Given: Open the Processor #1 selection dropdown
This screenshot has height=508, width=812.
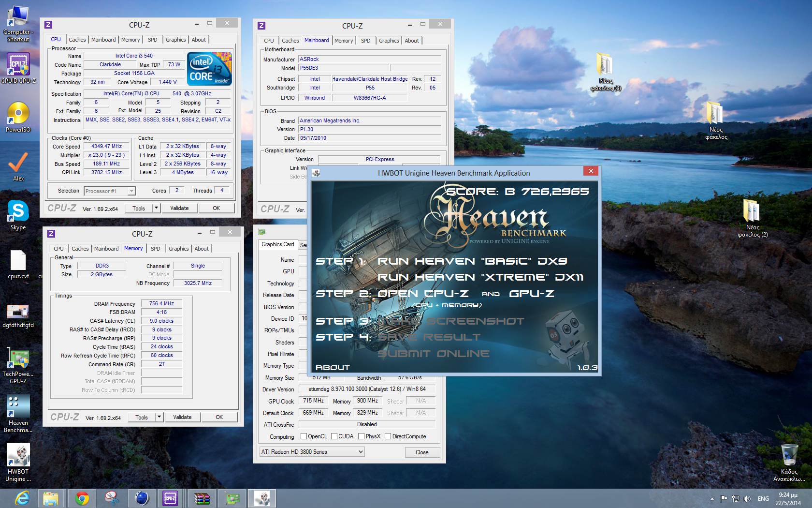Looking at the screenshot, I should pos(110,191).
